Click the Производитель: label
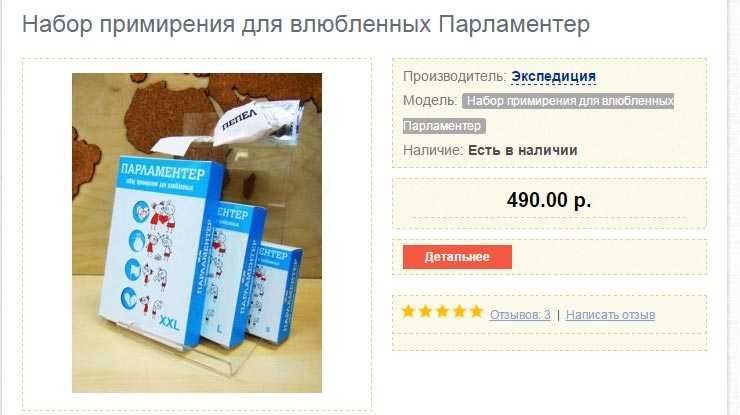 tap(455, 76)
